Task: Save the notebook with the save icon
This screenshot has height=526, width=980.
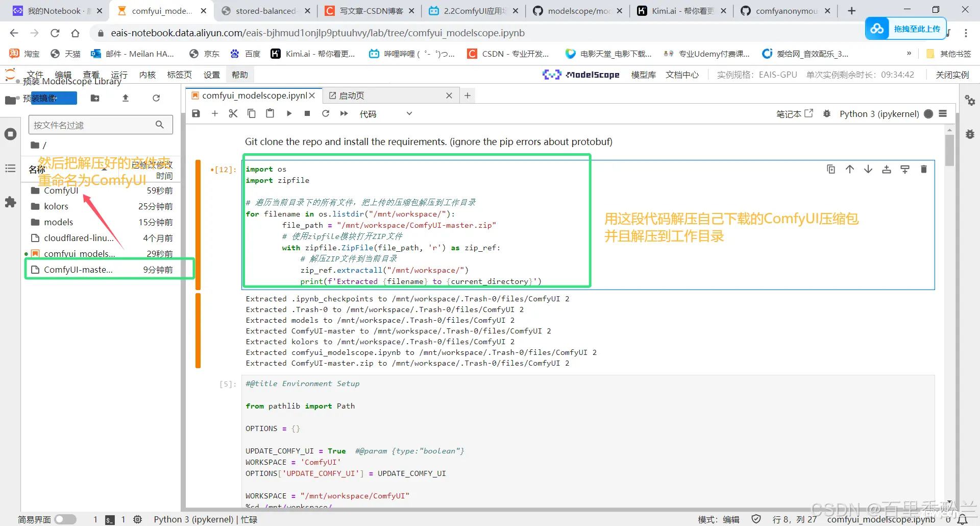Action: [x=196, y=113]
